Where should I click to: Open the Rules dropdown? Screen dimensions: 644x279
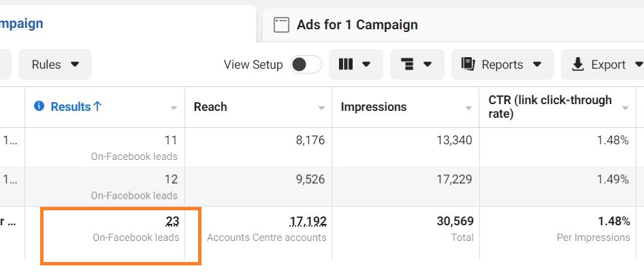pos(55,65)
